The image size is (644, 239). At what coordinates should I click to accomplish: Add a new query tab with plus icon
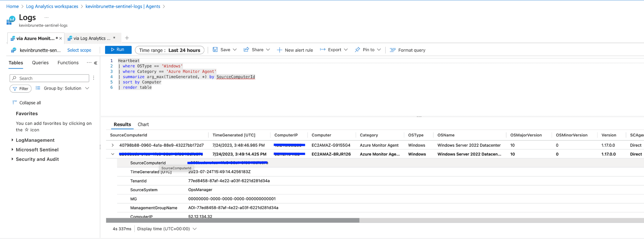point(127,38)
